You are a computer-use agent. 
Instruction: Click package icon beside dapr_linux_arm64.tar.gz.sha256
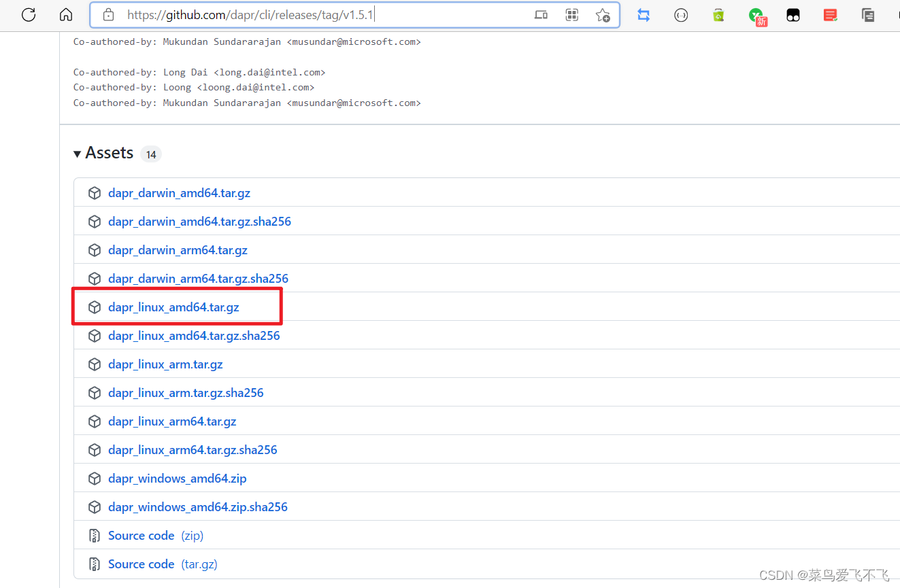point(95,450)
